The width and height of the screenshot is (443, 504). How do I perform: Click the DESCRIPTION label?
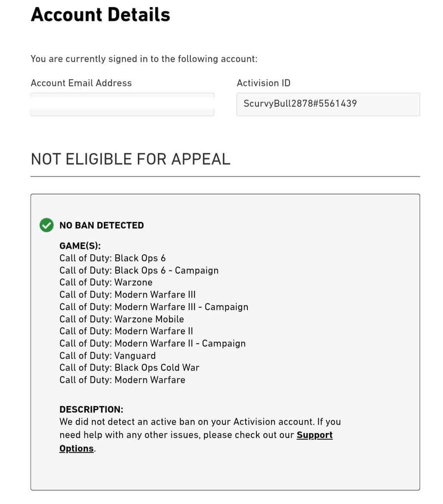click(91, 410)
